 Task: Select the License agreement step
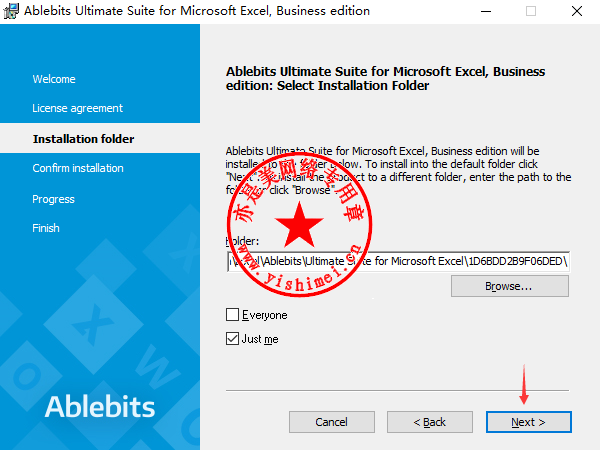[x=78, y=108]
